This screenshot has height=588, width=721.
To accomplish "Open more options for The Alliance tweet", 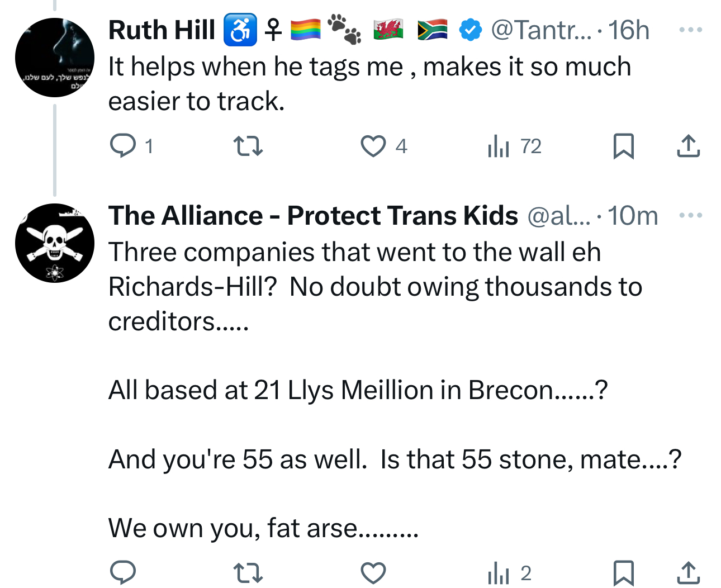I will (690, 215).
